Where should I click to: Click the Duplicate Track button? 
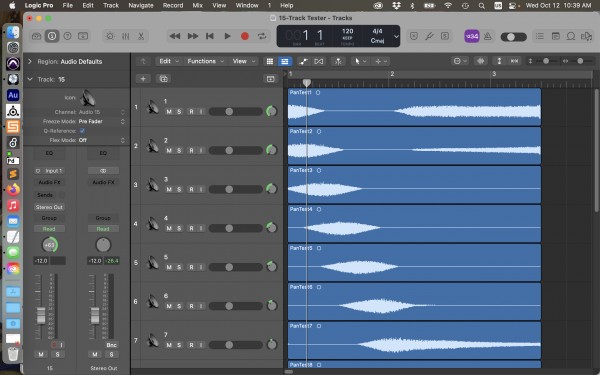point(163,79)
